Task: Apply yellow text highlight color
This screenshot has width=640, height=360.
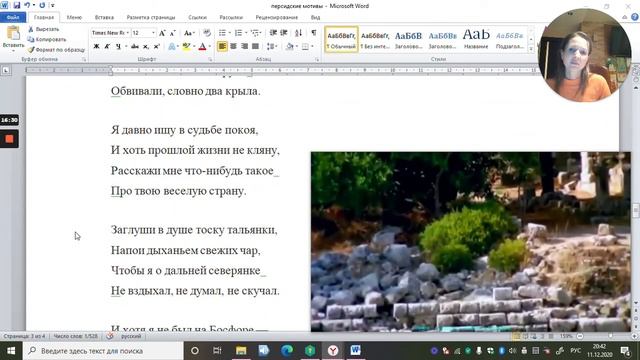Action: 186,47
